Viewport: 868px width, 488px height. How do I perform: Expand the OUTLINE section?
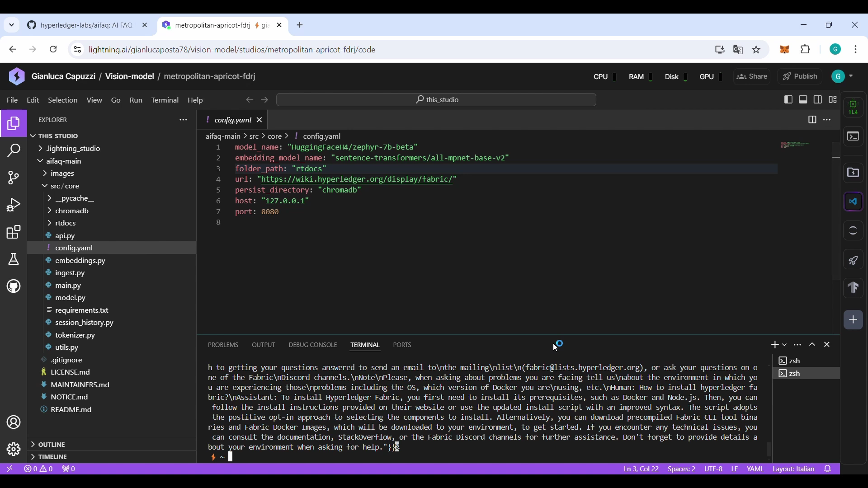[52, 445]
